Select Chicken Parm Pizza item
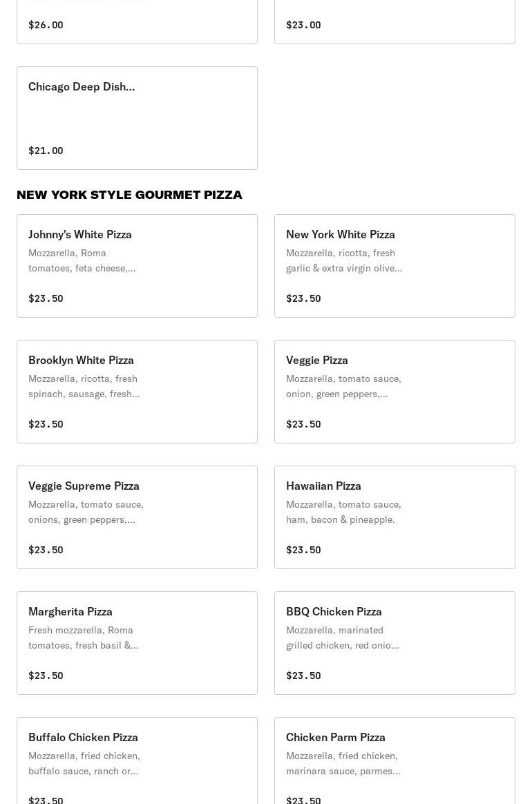 [x=395, y=760]
